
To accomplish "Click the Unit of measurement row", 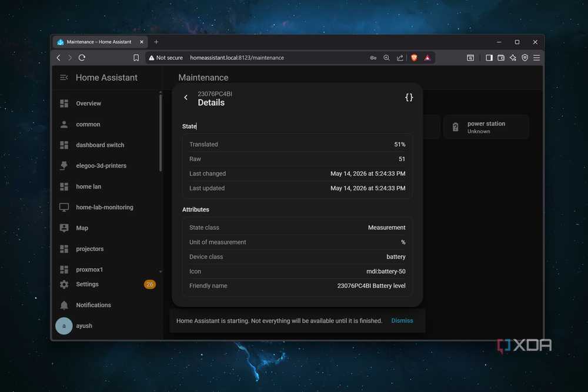I will pos(298,242).
